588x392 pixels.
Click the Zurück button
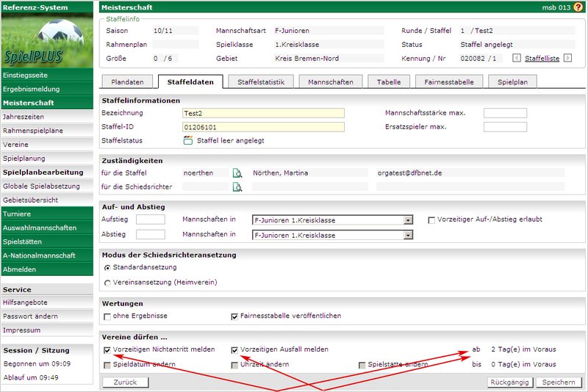(x=126, y=382)
